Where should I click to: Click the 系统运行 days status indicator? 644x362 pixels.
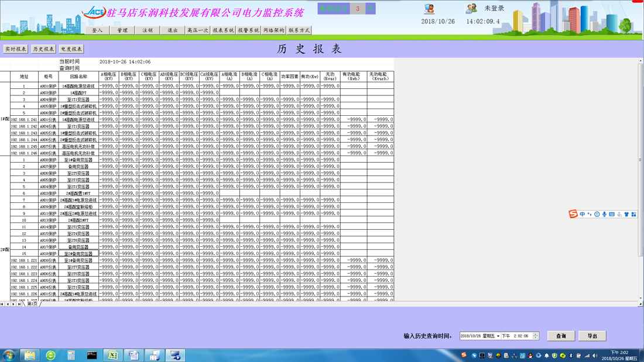(x=346, y=9)
